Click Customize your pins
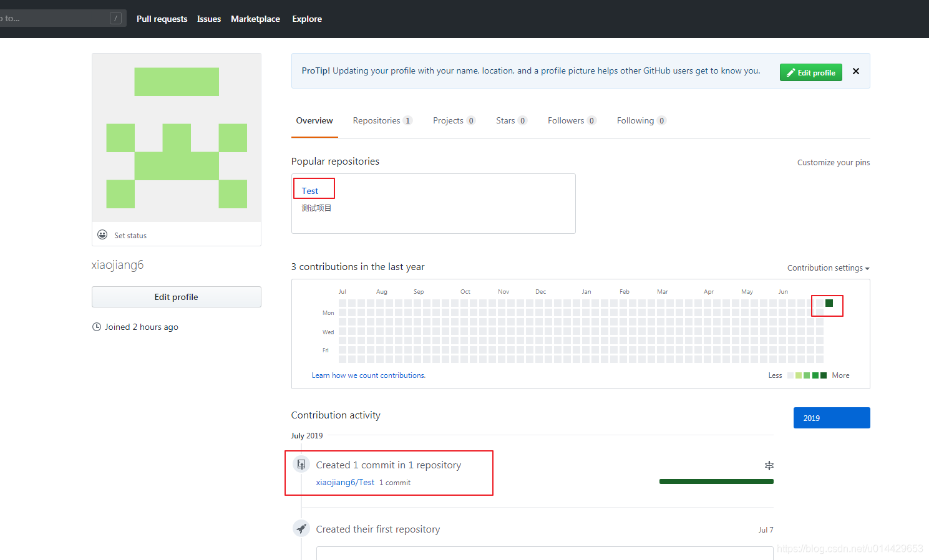This screenshot has height=560, width=929. coord(834,163)
